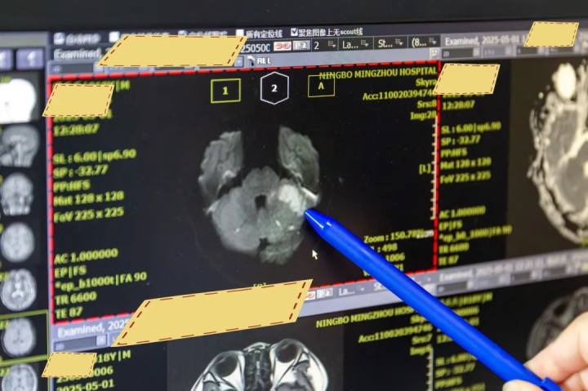Select the coronal brain thumbnail in the left strip
Image resolution: width=588 pixels, height=391 pixels.
[x=17, y=193]
